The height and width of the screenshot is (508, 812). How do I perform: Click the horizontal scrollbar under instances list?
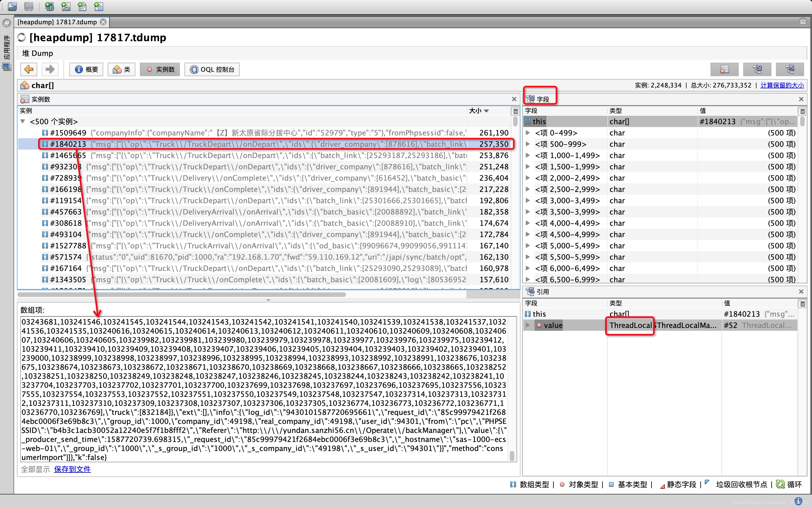click(x=182, y=295)
